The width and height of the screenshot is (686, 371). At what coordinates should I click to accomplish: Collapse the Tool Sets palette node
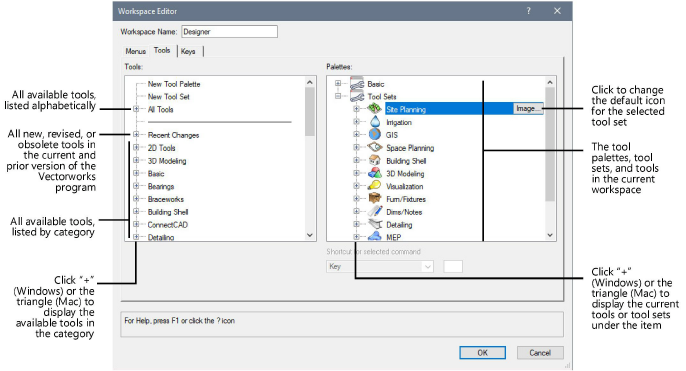pyautogui.click(x=338, y=96)
